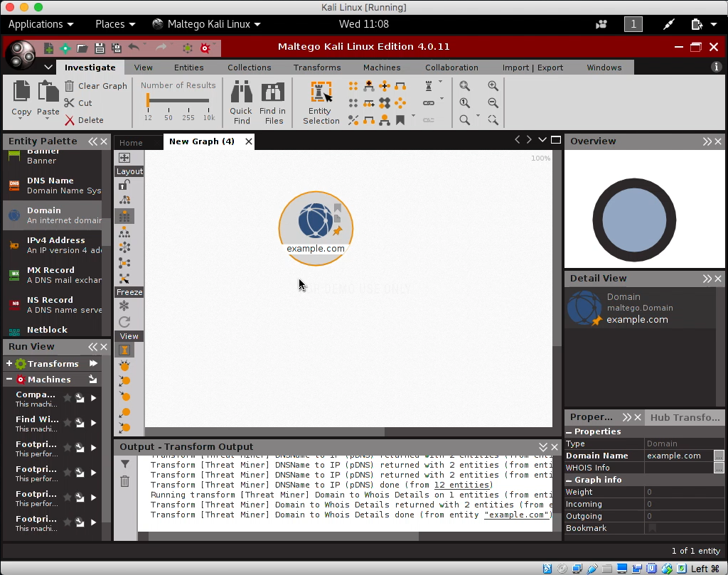Image resolution: width=728 pixels, height=575 pixels.
Task: Open Collaboration ribbon tab
Action: (451, 68)
